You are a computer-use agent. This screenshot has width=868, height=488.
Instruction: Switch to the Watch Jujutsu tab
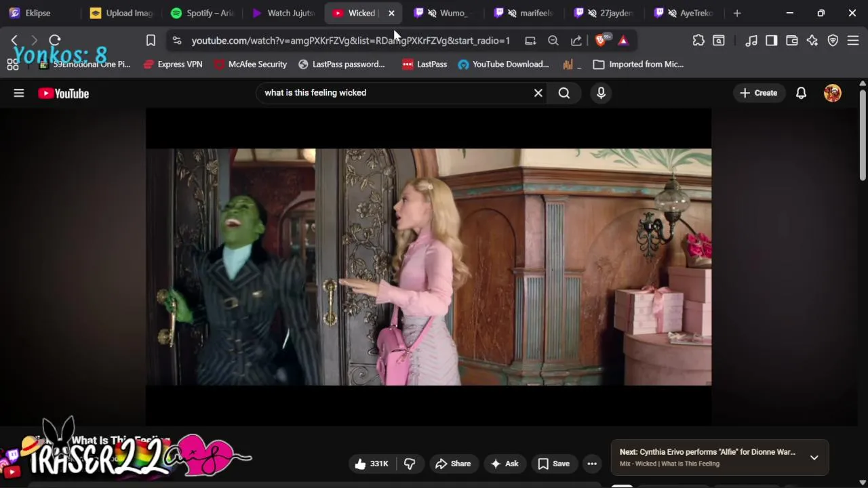(x=283, y=13)
